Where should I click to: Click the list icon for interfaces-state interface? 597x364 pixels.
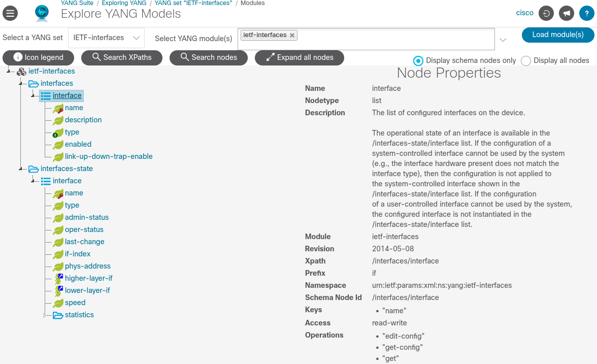click(46, 181)
